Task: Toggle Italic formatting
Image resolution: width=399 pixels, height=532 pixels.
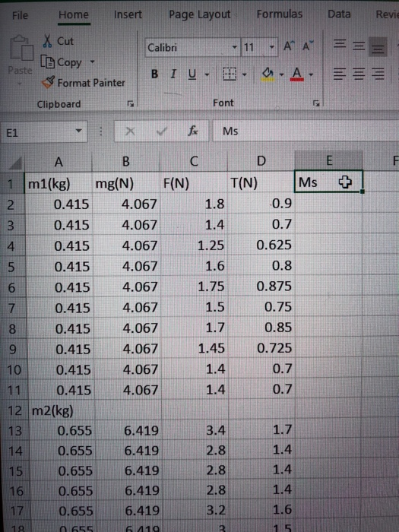Action: coord(173,74)
